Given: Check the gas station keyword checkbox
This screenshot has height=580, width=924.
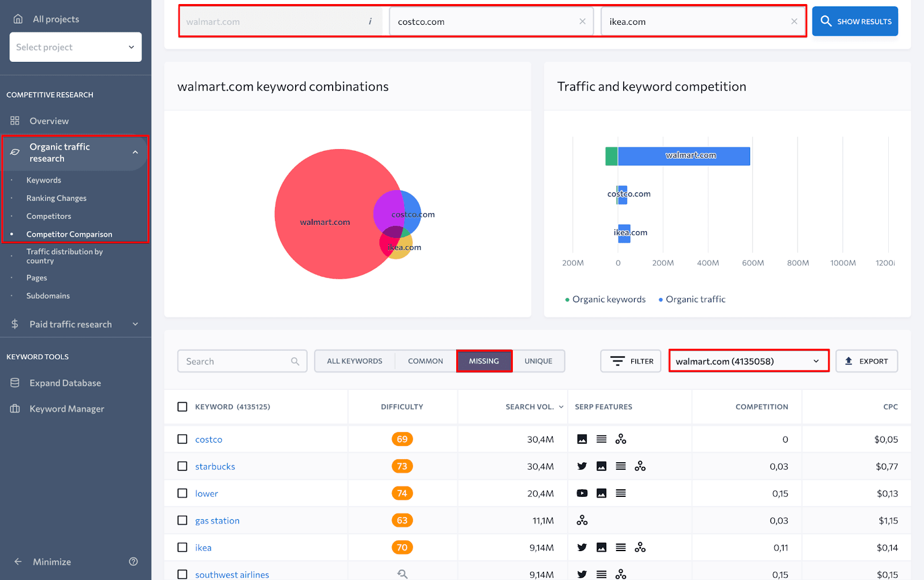Looking at the screenshot, I should [182, 520].
